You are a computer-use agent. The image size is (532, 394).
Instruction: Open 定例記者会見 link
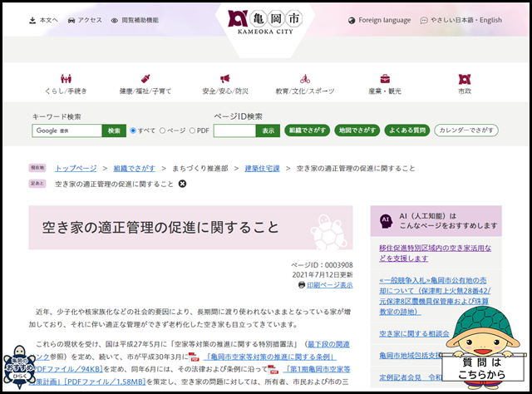pyautogui.click(x=410, y=377)
